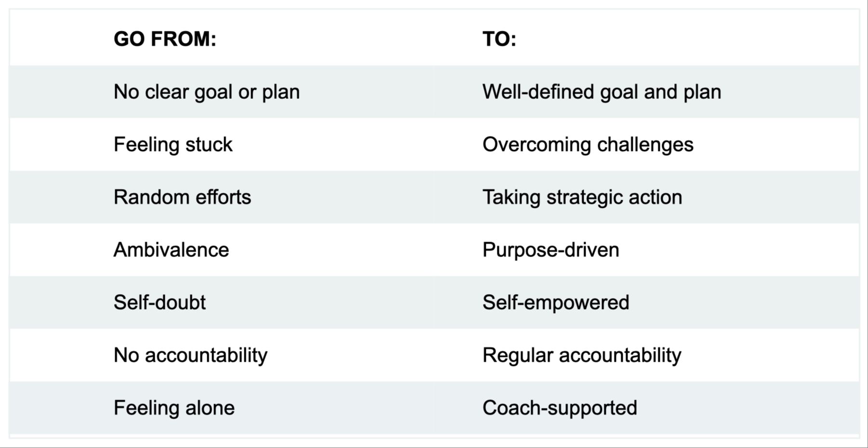
Task: Click the 'Feeling stuck' text
Action: (173, 145)
